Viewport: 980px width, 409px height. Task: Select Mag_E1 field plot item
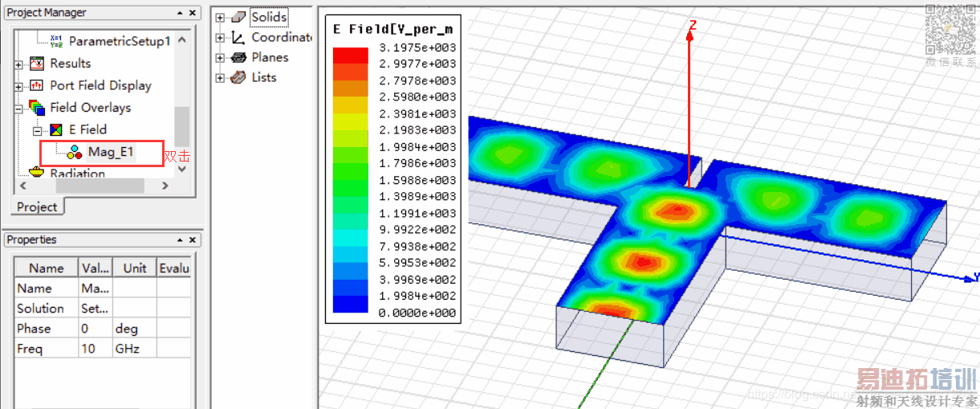[111, 152]
